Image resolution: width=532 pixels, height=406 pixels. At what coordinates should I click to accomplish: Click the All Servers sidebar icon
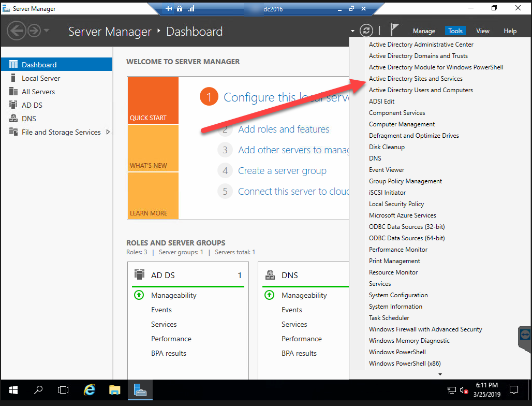click(13, 91)
